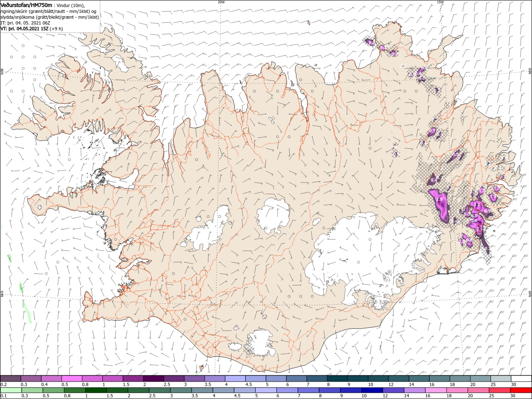Click the rain scale swatch for 7–8
This screenshot has width=532, height=399.
(308, 390)
